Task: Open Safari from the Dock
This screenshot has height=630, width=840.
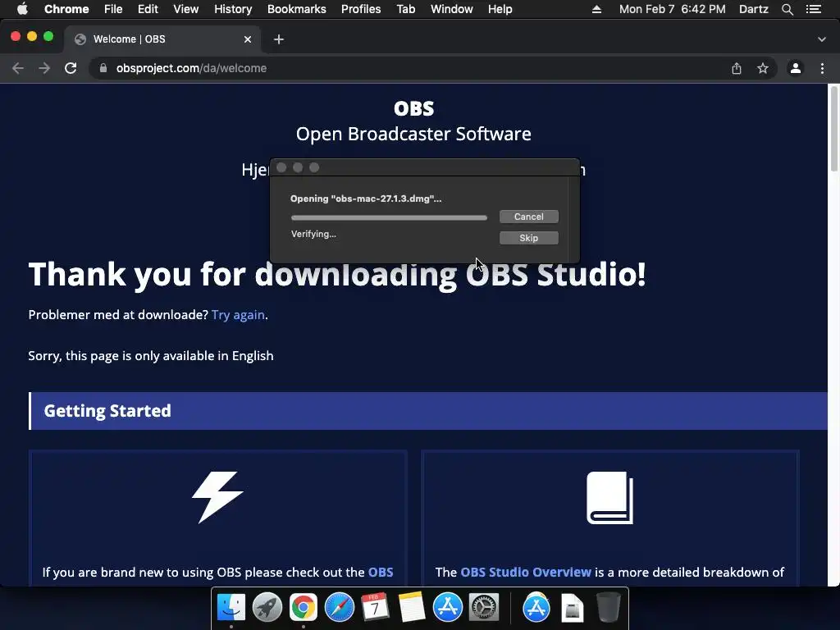Action: pos(339,608)
